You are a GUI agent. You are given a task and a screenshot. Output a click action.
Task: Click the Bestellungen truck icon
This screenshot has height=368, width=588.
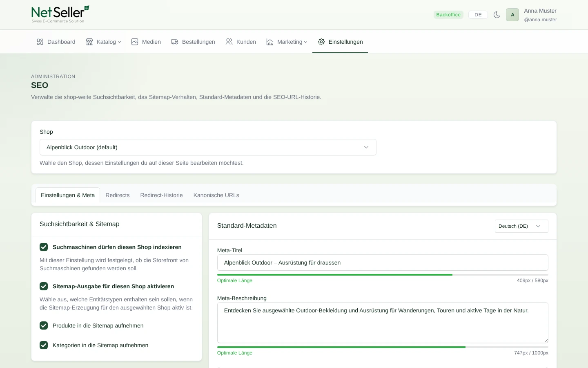tap(175, 42)
